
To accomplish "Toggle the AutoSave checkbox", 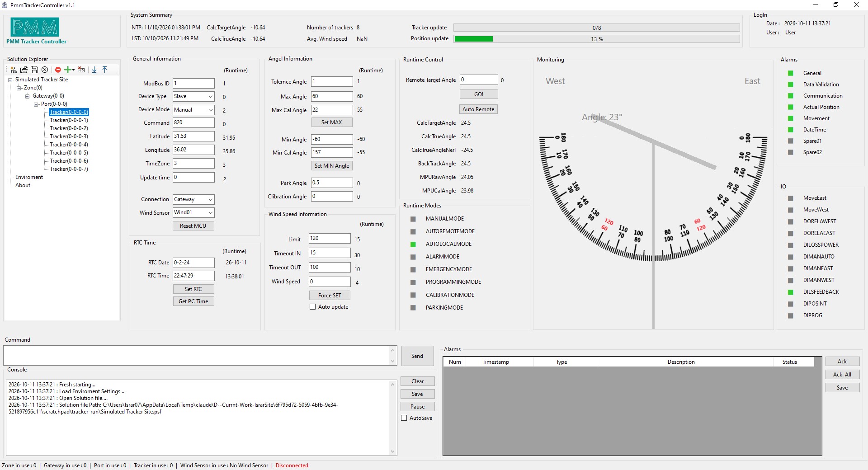I will 404,418.
